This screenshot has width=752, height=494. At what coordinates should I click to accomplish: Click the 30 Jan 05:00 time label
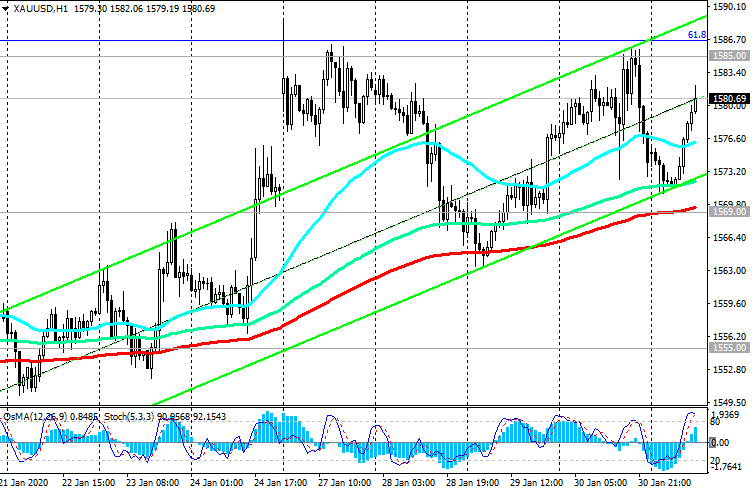pos(600,482)
